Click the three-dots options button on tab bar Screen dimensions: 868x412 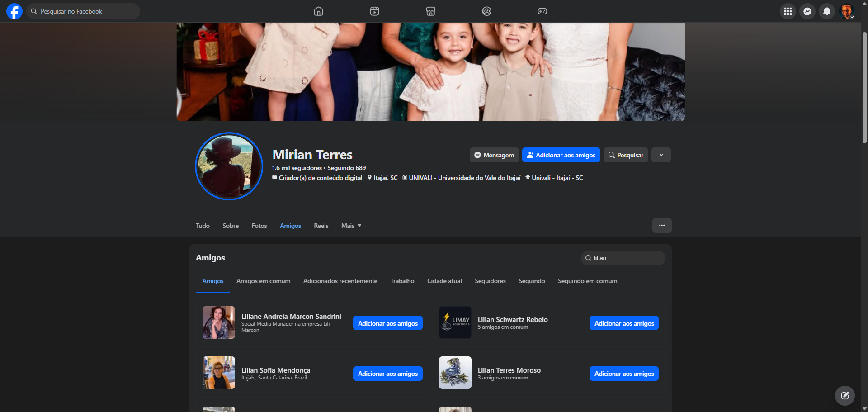click(662, 225)
